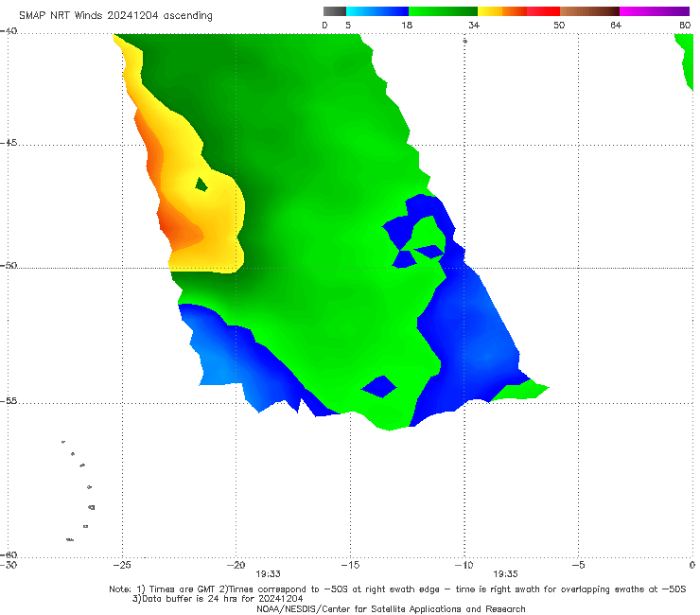Click the brown 50-64 segment of the color bar

click(589, 11)
